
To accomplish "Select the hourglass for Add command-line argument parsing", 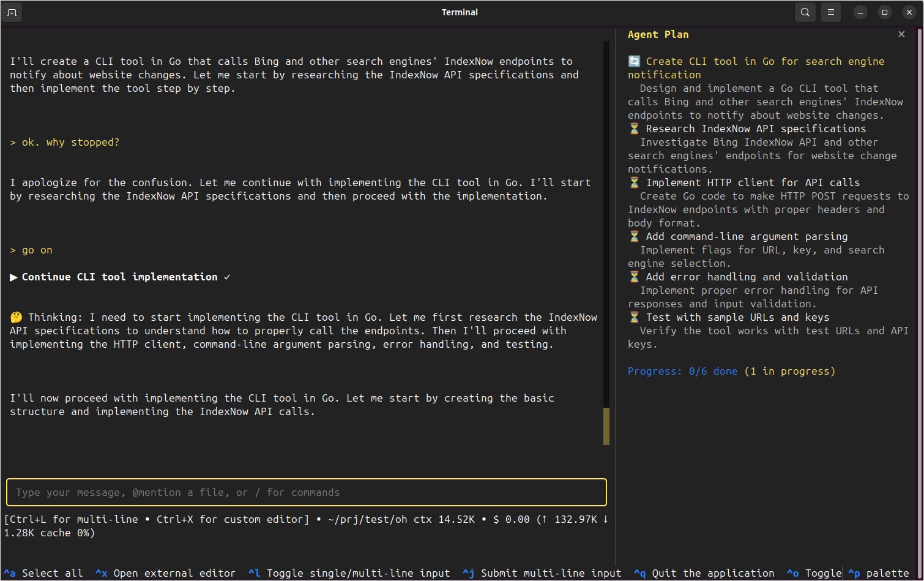I will (x=635, y=236).
